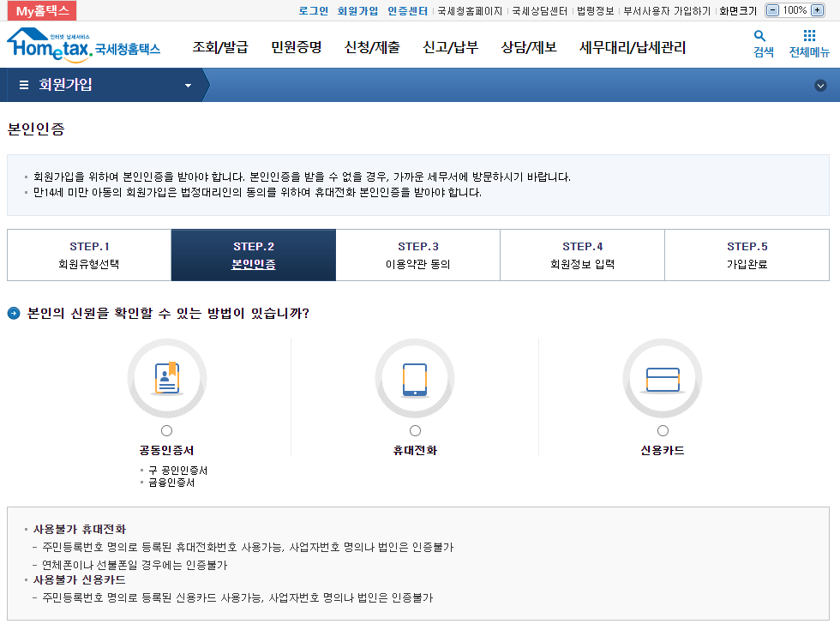Image resolution: width=840 pixels, height=642 pixels.
Task: Expand the 회원가입 dropdown arrow
Action: (188, 85)
